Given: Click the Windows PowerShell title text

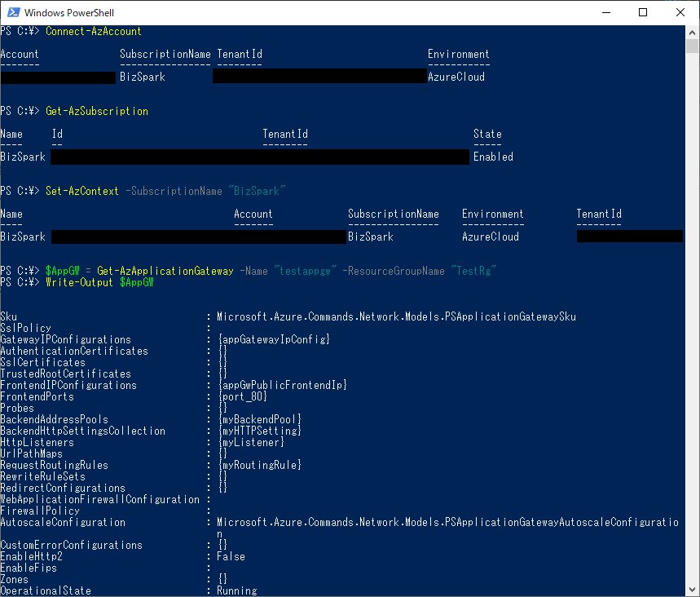Looking at the screenshot, I should tap(69, 12).
